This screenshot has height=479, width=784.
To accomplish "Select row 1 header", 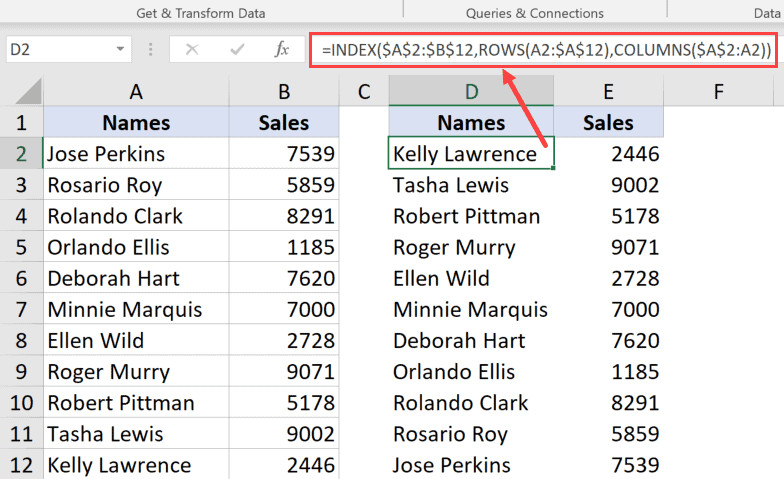I will pyautogui.click(x=22, y=122).
